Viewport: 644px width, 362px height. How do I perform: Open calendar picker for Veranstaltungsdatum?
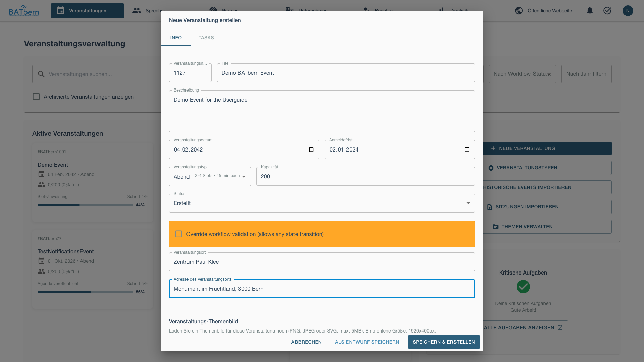pos(311,149)
